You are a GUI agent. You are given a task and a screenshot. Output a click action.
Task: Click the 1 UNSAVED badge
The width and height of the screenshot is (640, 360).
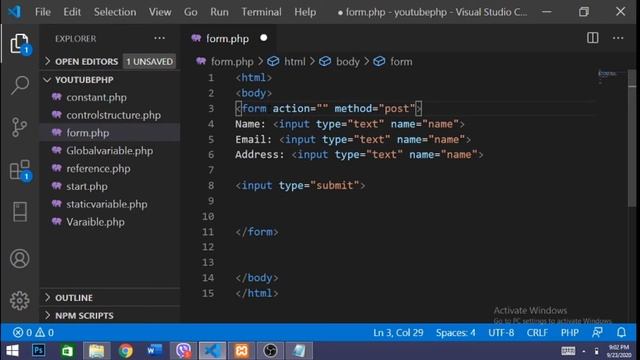coord(149,62)
